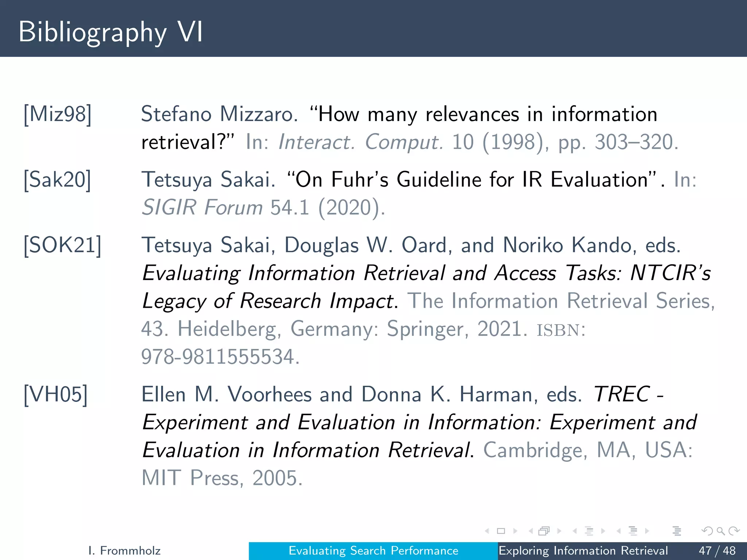Screen dimensions: 747x560
Task: Jump to previous frame arrow
Action: pos(531,531)
